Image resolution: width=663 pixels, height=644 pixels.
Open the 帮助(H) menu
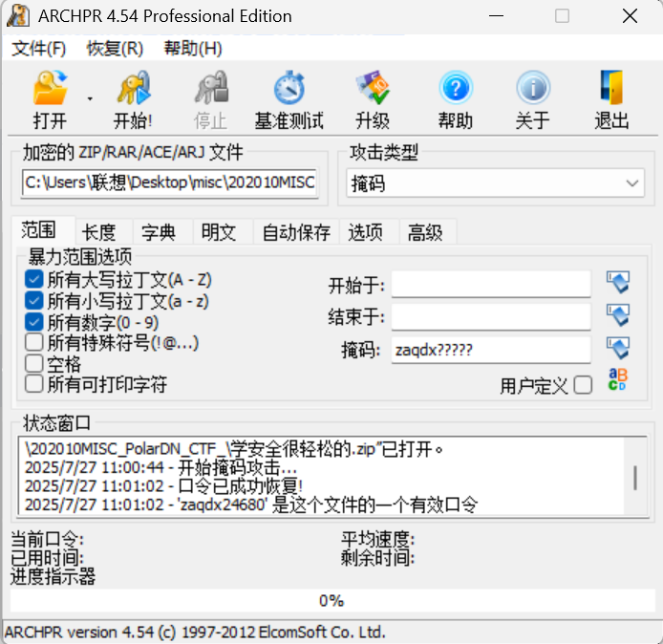(x=193, y=48)
